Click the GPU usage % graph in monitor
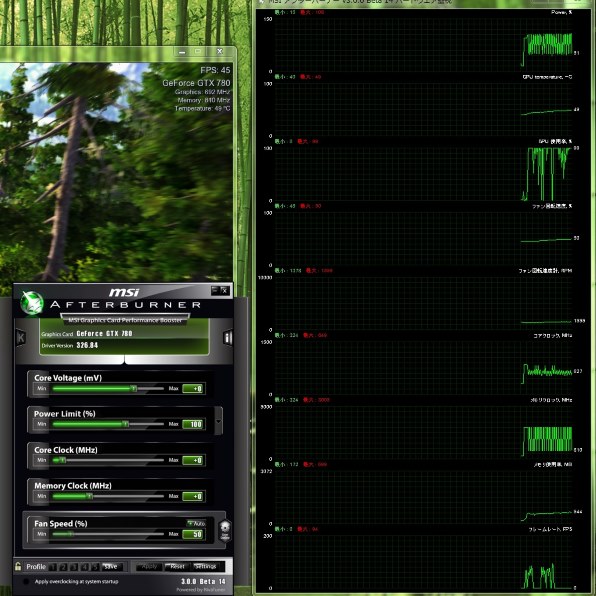 pyautogui.click(x=423, y=174)
